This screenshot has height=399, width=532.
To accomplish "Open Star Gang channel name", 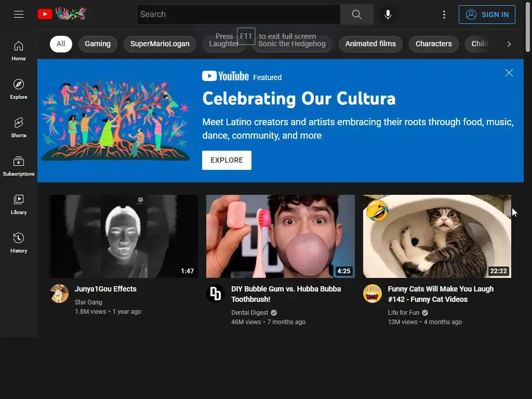I will tap(88, 302).
